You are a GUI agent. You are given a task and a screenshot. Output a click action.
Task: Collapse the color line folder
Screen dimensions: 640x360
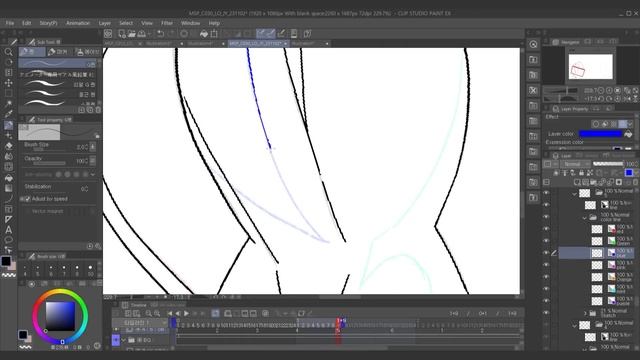584,218
